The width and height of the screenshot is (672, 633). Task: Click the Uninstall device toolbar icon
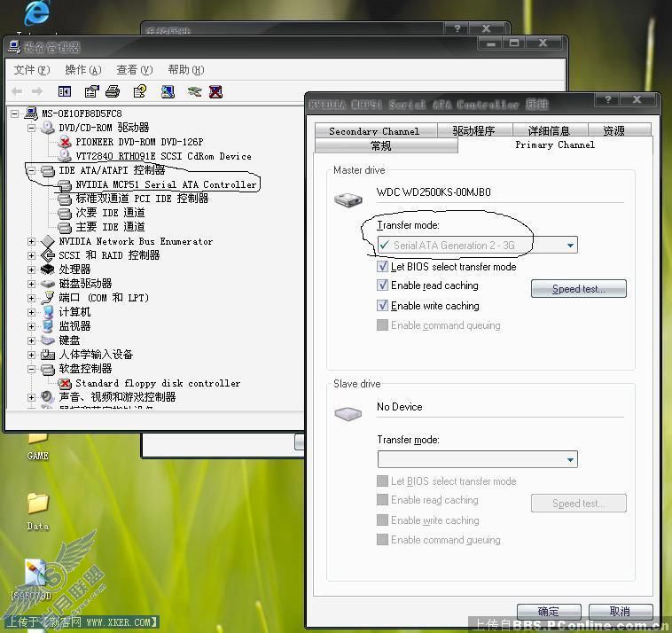(x=215, y=91)
